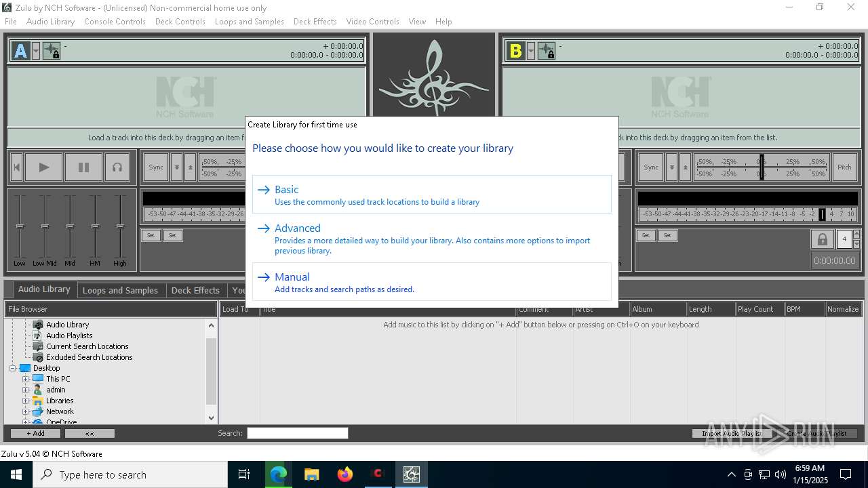Choose Advanced library creation option
The height and width of the screenshot is (488, 868).
[x=432, y=239]
